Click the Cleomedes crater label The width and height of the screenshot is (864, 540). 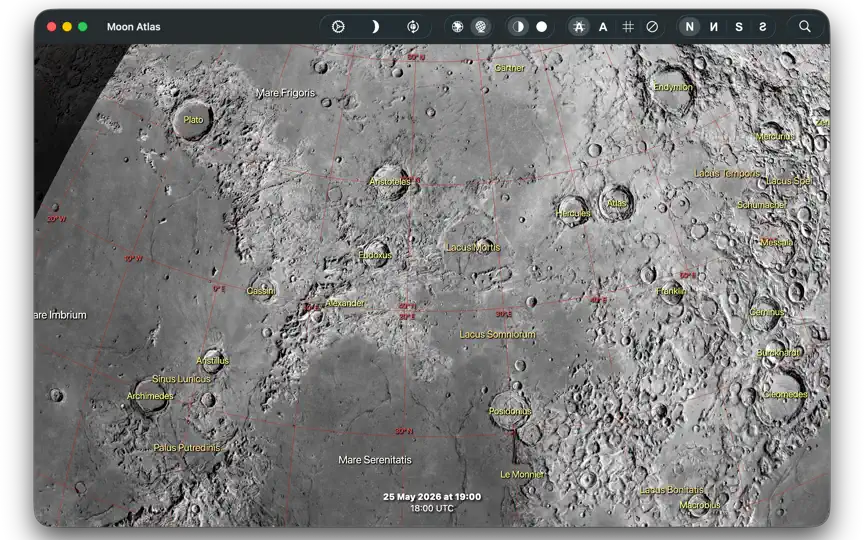click(785, 395)
